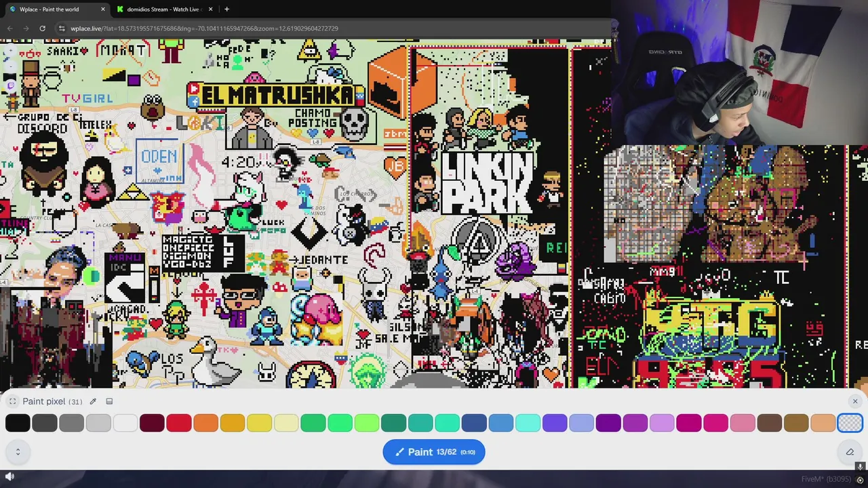Screen dimensions: 868x488
Task: Pick the dark navy blue swatch
Action: [x=474, y=423]
